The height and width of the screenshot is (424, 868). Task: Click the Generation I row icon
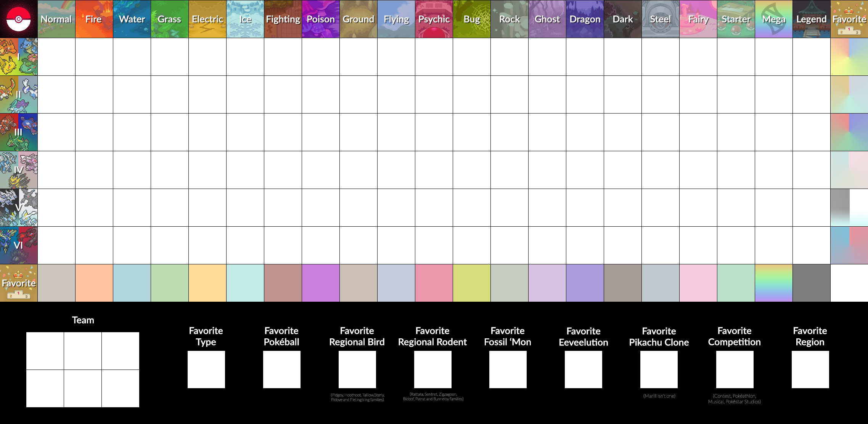point(19,57)
